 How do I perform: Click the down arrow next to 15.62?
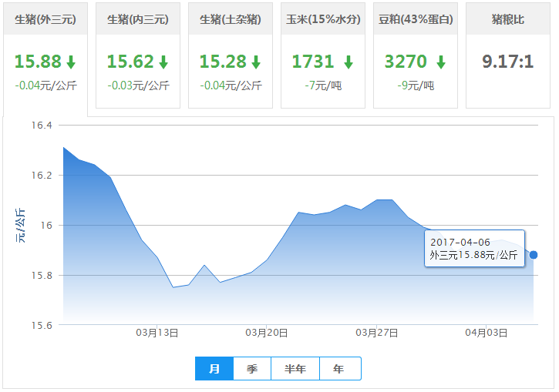(163, 62)
